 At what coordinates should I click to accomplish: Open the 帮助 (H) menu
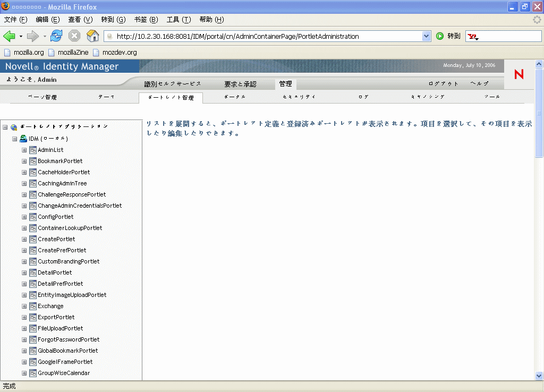point(211,20)
